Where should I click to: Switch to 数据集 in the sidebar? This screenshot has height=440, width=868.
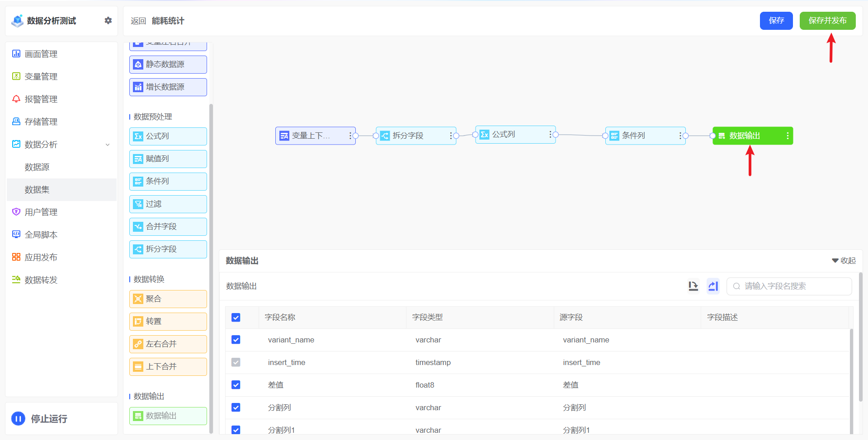[37, 190]
